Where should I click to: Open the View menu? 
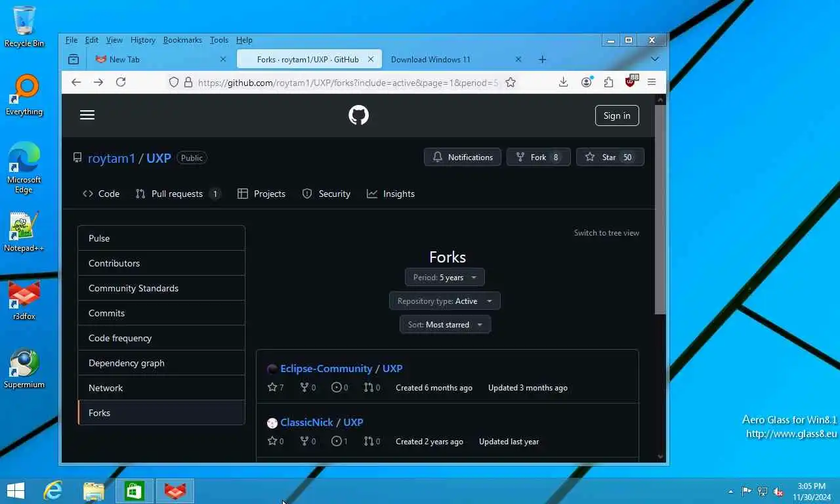pyautogui.click(x=114, y=40)
